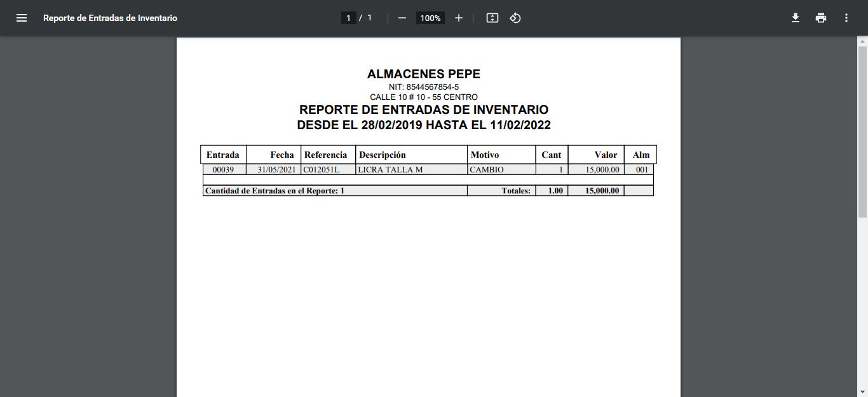Image resolution: width=868 pixels, height=397 pixels.
Task: Zoom out of the document
Action: coord(402,18)
